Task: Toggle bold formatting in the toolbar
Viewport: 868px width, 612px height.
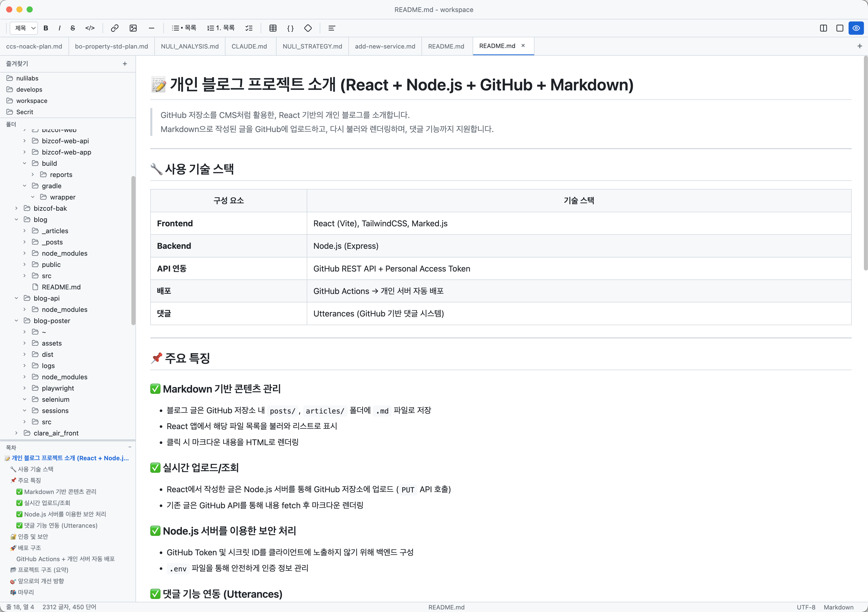Action: [x=46, y=28]
